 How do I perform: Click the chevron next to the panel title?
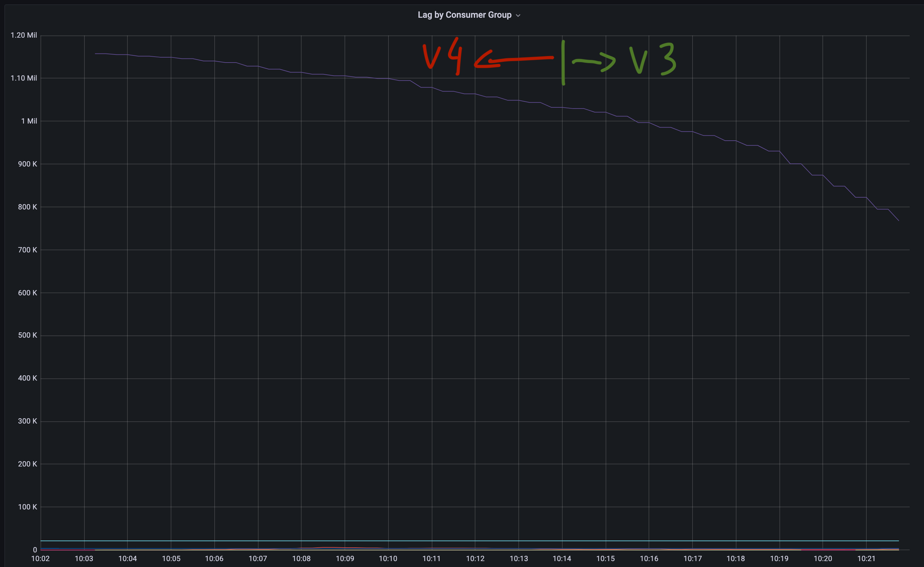[x=518, y=15]
